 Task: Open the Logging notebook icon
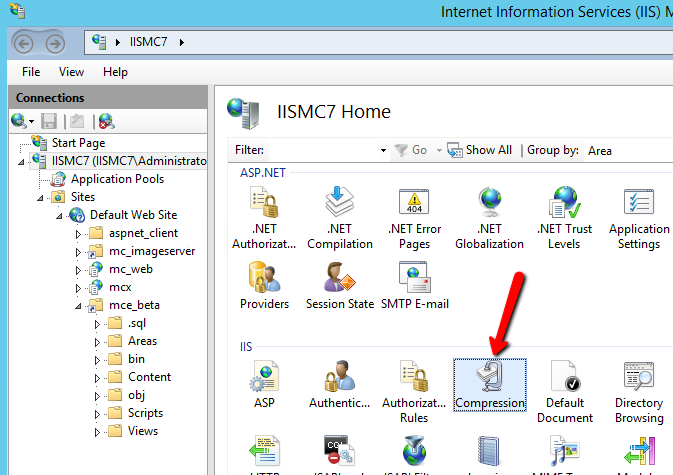pos(489,451)
